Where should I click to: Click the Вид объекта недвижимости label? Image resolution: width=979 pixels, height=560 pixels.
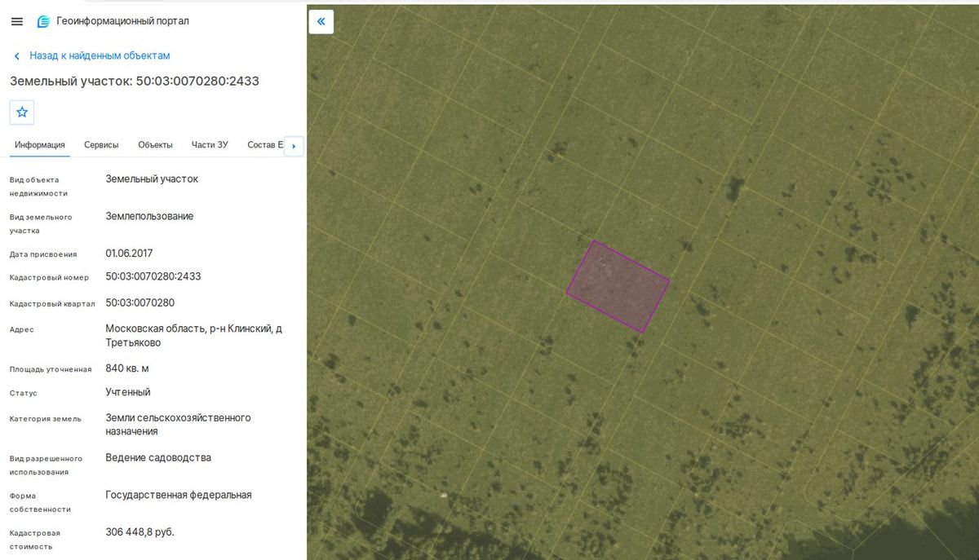pos(38,187)
